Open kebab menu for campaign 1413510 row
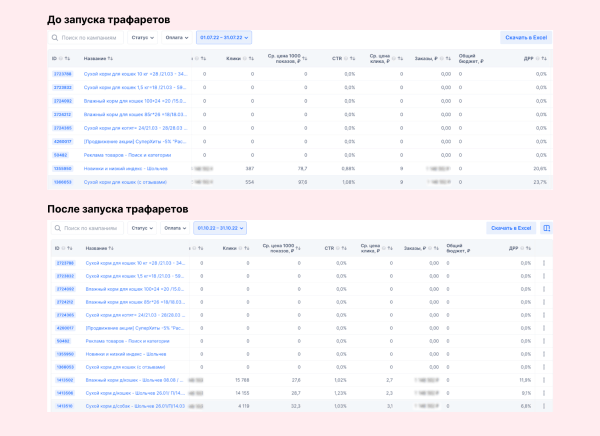This screenshot has width=600, height=436. [544, 406]
